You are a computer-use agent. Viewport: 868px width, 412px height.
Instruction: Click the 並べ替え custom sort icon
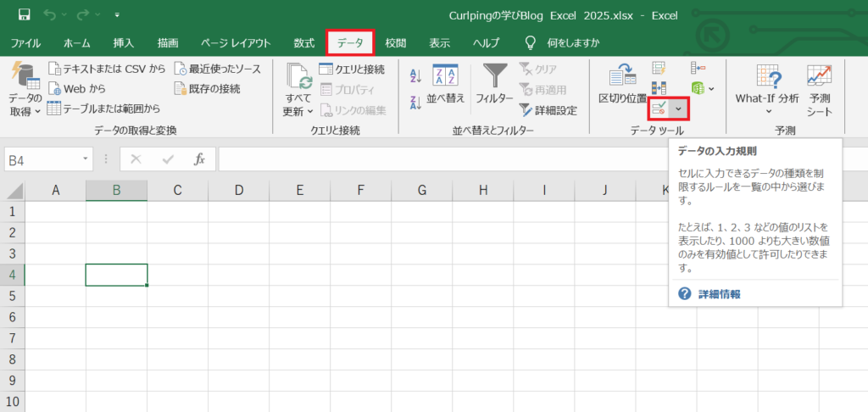pyautogui.click(x=446, y=85)
